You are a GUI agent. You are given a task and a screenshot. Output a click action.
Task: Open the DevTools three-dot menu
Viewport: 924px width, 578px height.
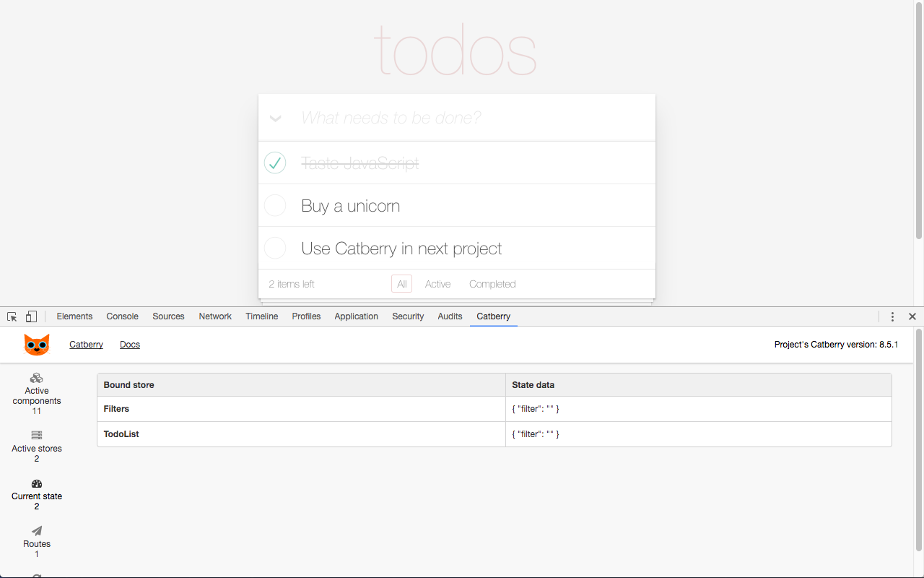(892, 316)
